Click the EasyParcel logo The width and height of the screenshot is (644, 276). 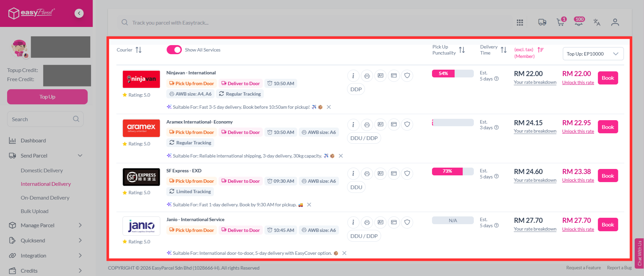(x=31, y=13)
